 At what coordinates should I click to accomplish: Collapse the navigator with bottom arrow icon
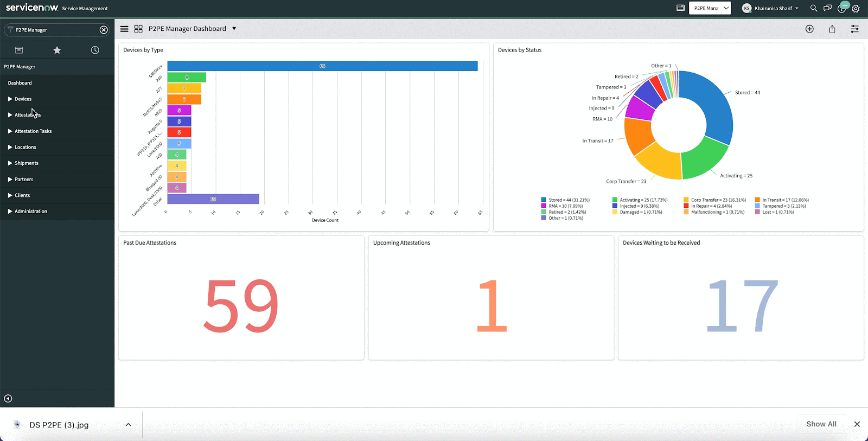pos(8,399)
